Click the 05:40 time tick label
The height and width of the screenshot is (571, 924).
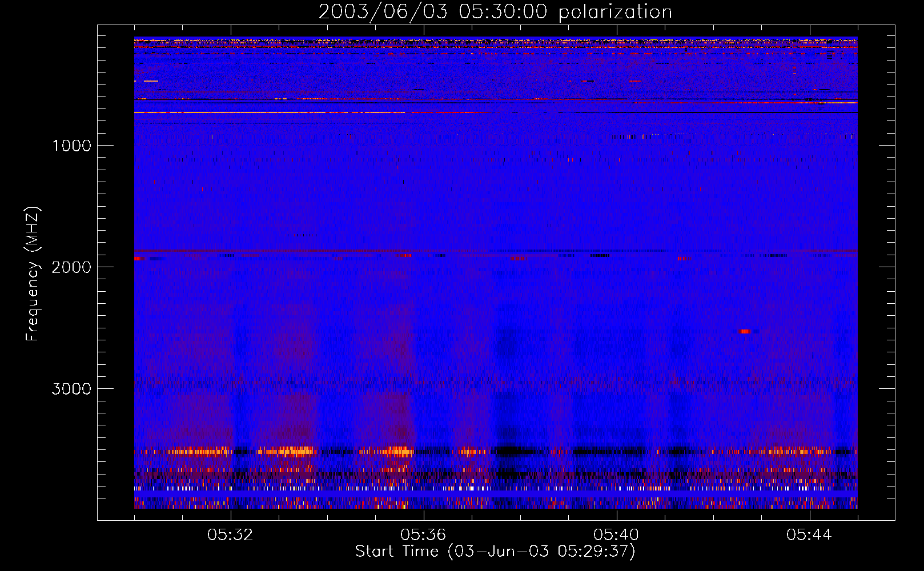point(616,535)
